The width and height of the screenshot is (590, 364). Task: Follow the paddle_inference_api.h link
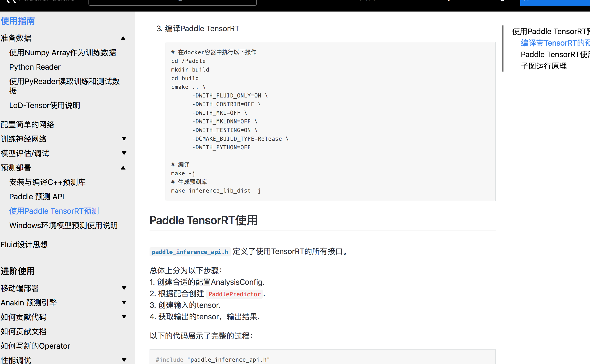pos(190,252)
